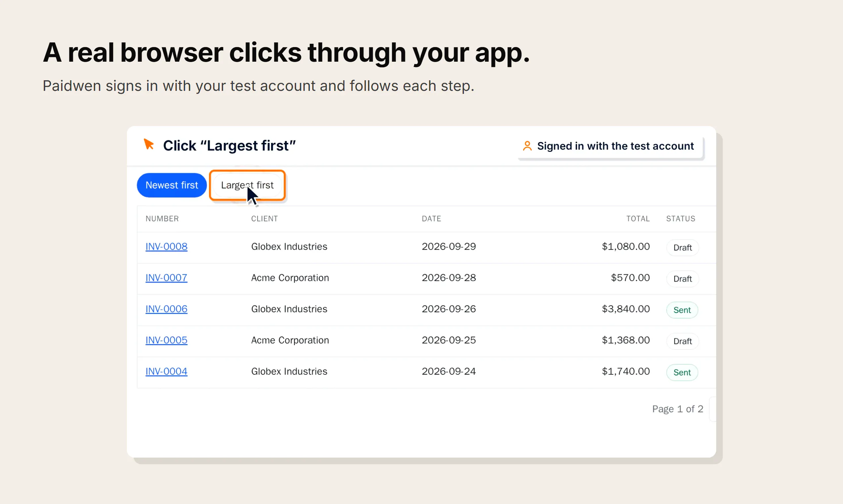Click the $570.00 total cell
The image size is (843, 504).
pos(630,278)
